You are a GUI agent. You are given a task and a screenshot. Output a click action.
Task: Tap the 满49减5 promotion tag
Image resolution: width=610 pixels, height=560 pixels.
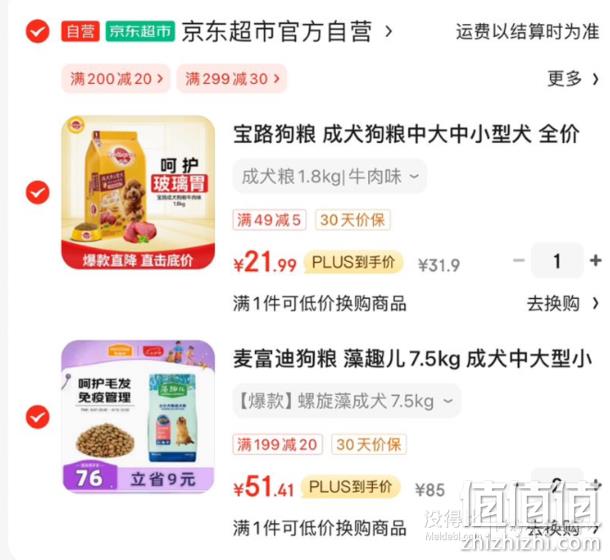(269, 220)
